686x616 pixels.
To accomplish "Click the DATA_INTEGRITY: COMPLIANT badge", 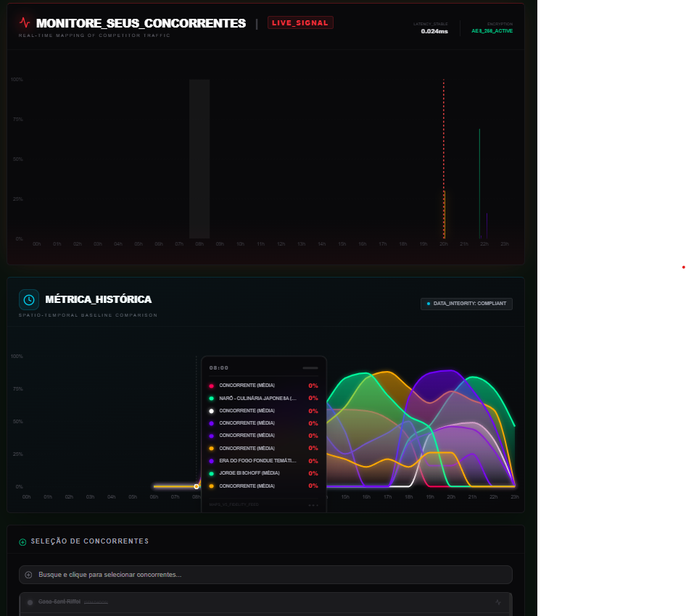I will click(x=466, y=304).
